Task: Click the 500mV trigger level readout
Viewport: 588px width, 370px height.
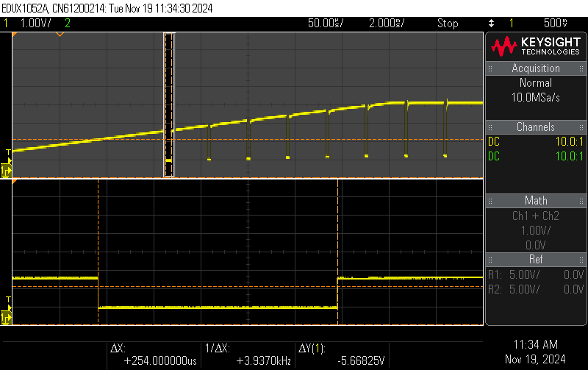Action: (556, 24)
